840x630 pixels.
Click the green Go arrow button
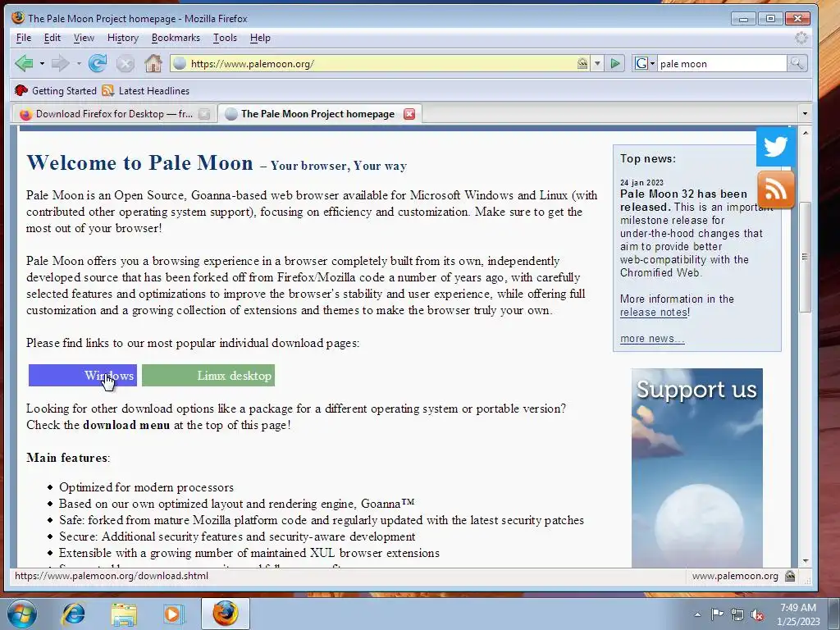615,64
